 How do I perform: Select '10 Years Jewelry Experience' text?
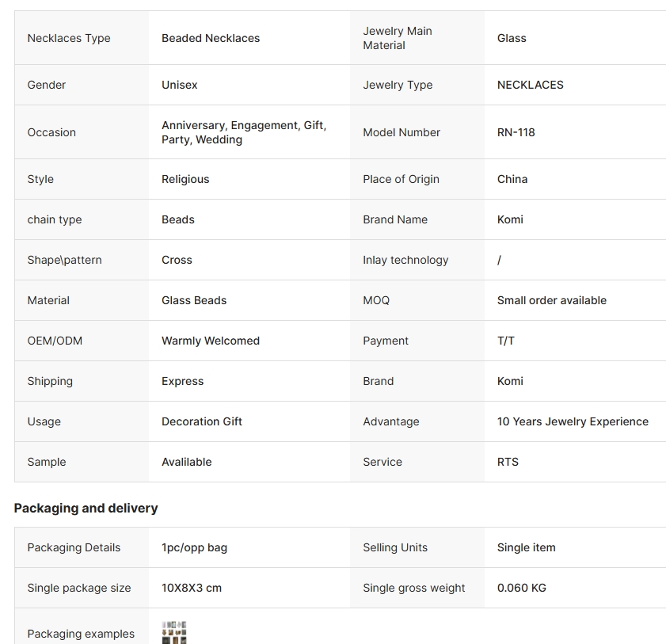(x=573, y=421)
